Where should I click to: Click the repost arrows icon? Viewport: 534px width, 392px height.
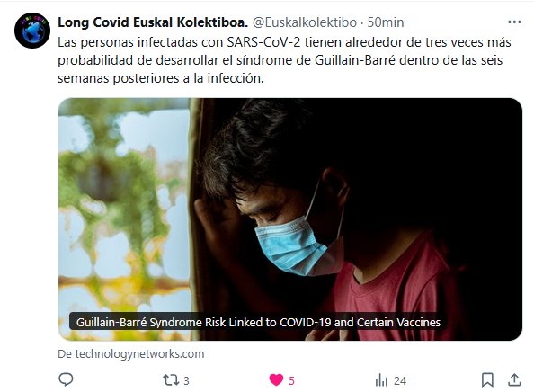click(x=170, y=380)
